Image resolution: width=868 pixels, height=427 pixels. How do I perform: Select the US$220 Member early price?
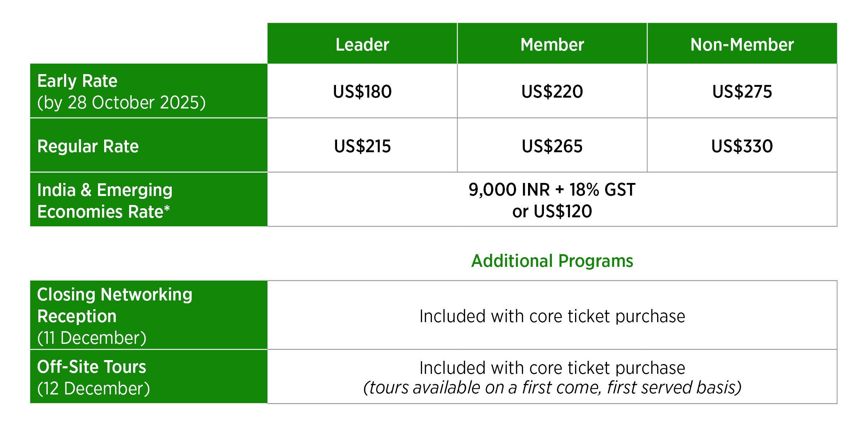(x=552, y=91)
